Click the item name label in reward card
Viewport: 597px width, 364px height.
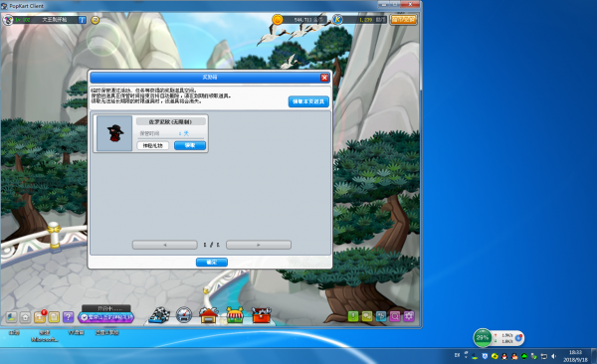click(171, 122)
